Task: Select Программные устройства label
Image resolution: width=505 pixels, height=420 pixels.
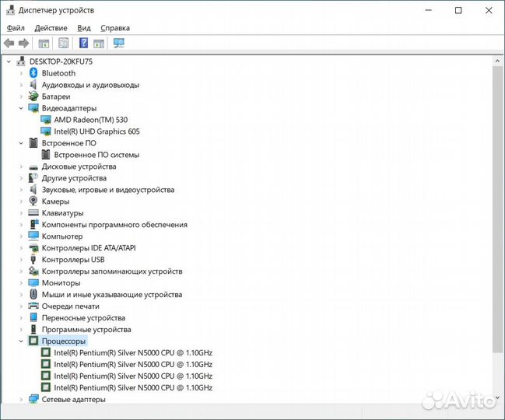Action: pyautogui.click(x=86, y=330)
